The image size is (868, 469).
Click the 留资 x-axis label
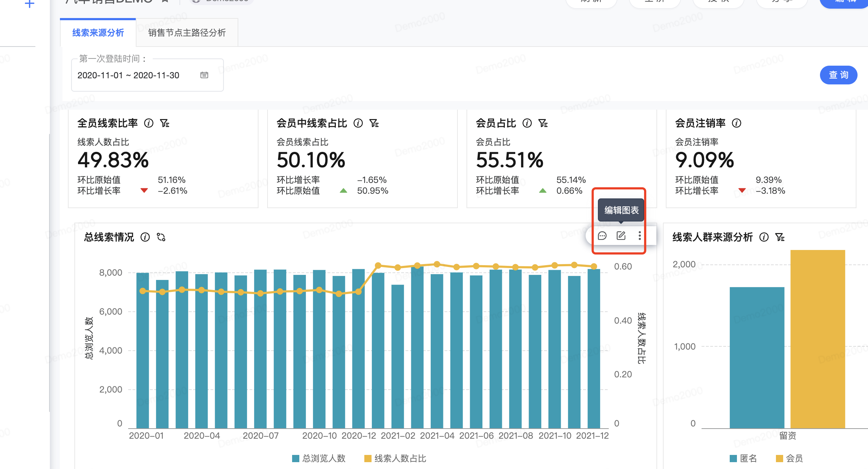[x=788, y=436]
